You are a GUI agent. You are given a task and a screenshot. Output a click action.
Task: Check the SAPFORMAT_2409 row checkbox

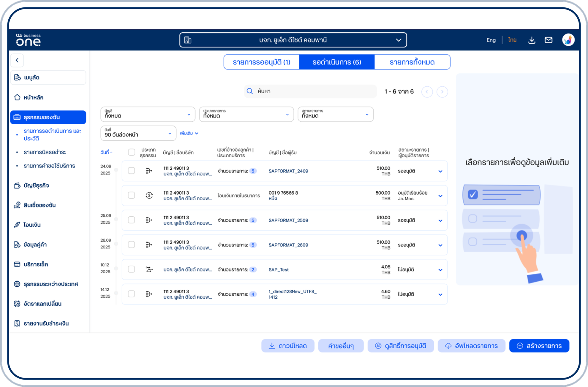point(131,171)
